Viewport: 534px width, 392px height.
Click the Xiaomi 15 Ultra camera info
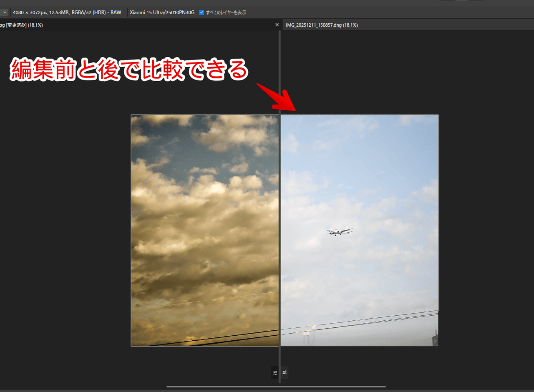tap(162, 13)
